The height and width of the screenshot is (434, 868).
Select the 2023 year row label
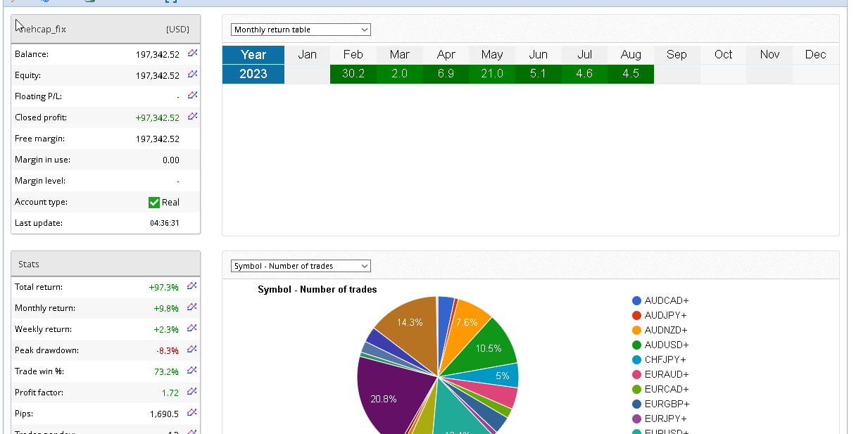[x=253, y=74]
